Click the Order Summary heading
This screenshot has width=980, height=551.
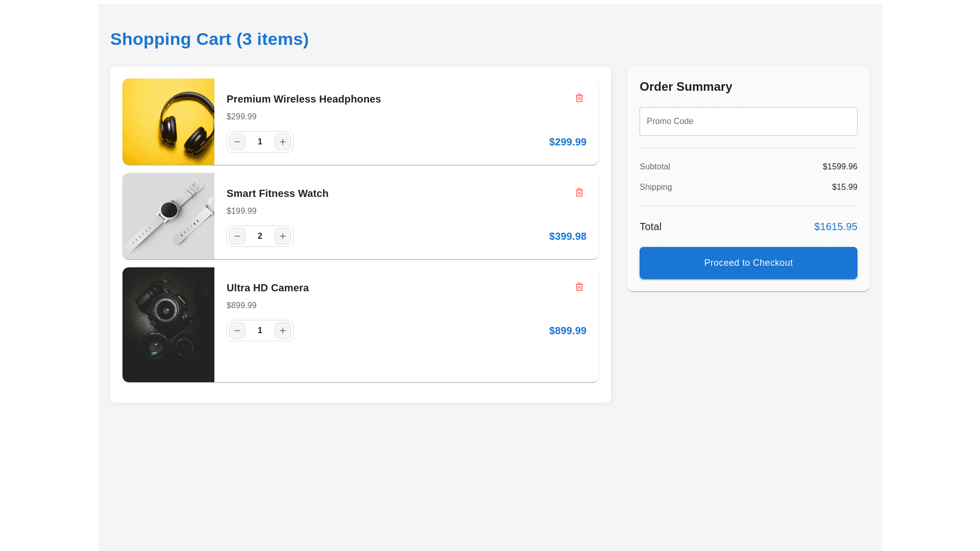pos(685,87)
